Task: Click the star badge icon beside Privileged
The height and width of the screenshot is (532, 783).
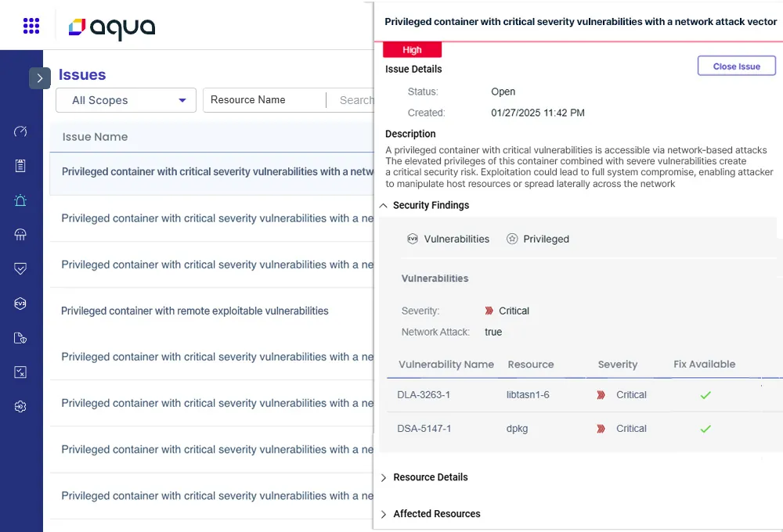Action: pos(512,239)
